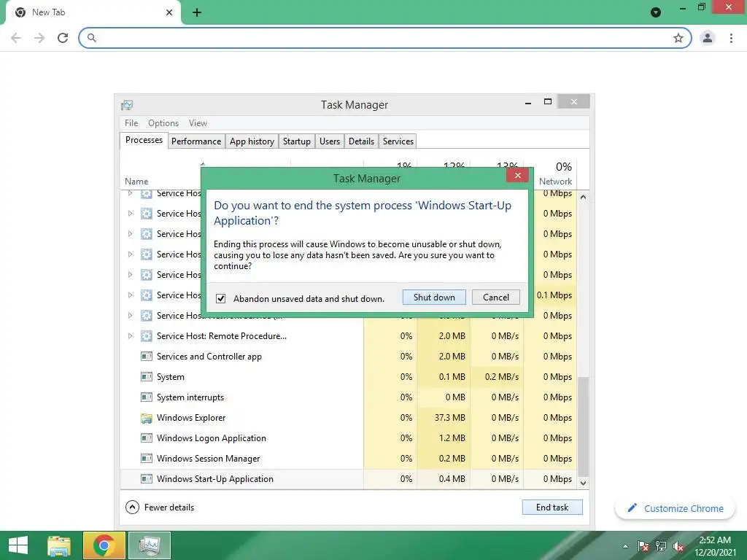Open the File menu in Task Manager

click(131, 123)
